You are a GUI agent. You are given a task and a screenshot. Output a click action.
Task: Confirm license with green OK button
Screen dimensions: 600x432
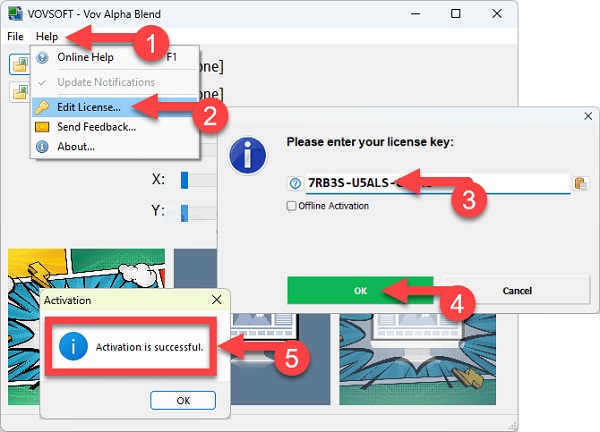(x=360, y=290)
